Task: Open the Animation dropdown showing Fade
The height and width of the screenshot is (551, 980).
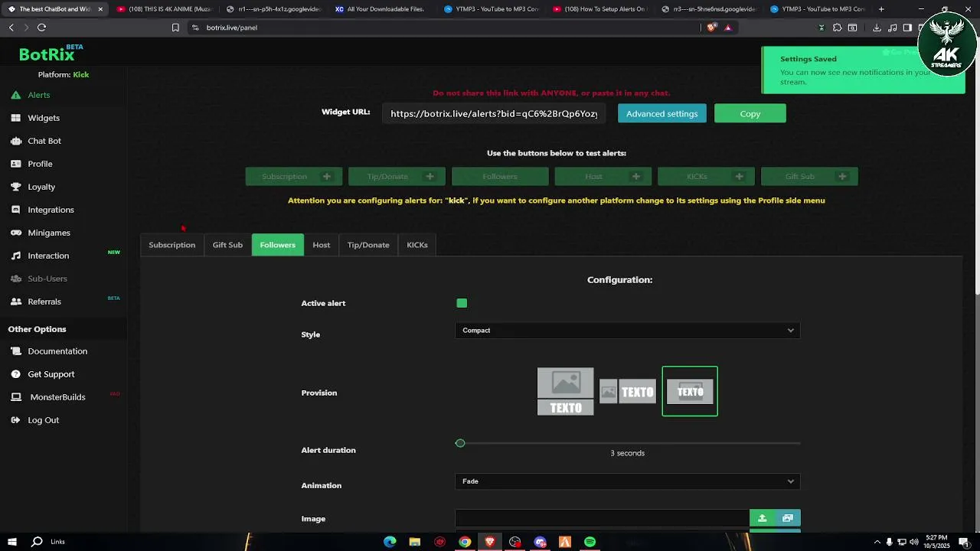Action: tap(627, 481)
